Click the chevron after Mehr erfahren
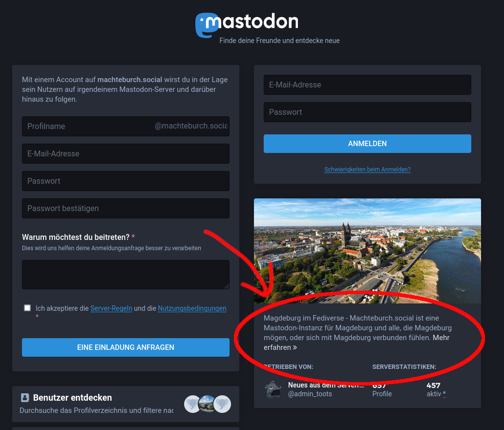504x430 pixels. [295, 347]
